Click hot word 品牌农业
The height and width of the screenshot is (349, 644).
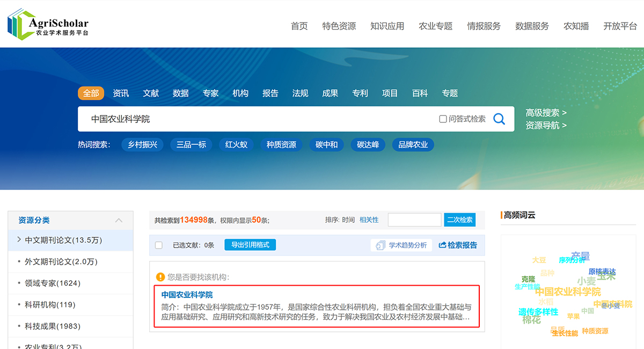pos(413,144)
